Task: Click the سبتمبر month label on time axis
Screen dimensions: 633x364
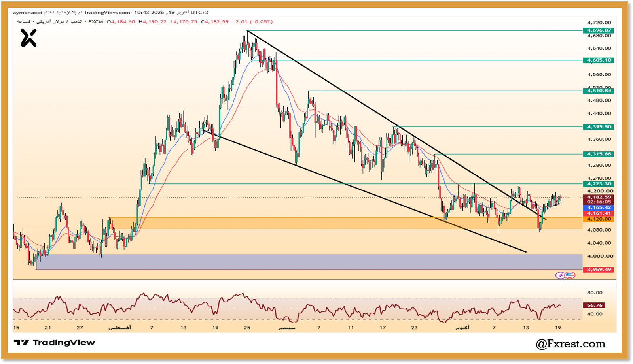Action: pyautogui.click(x=286, y=328)
